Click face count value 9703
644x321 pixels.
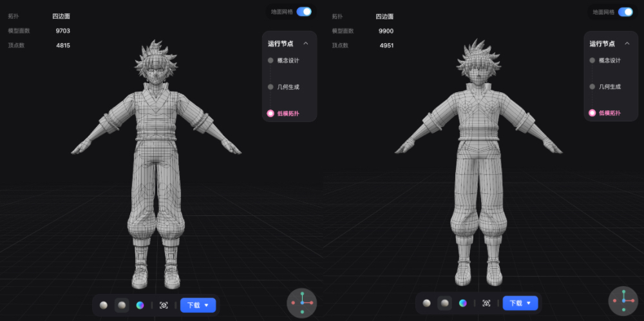click(x=63, y=31)
